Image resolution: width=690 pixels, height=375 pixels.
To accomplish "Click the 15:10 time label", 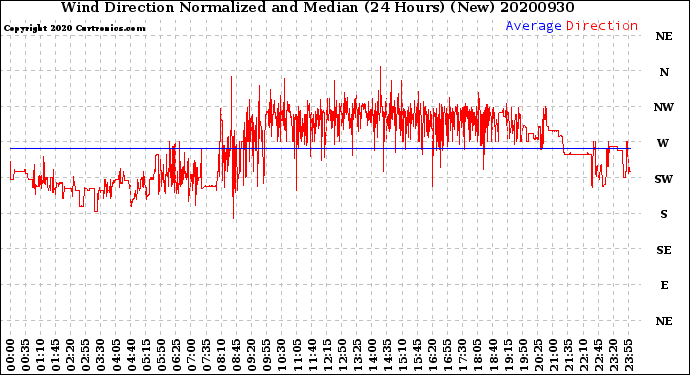I will 402,355.
